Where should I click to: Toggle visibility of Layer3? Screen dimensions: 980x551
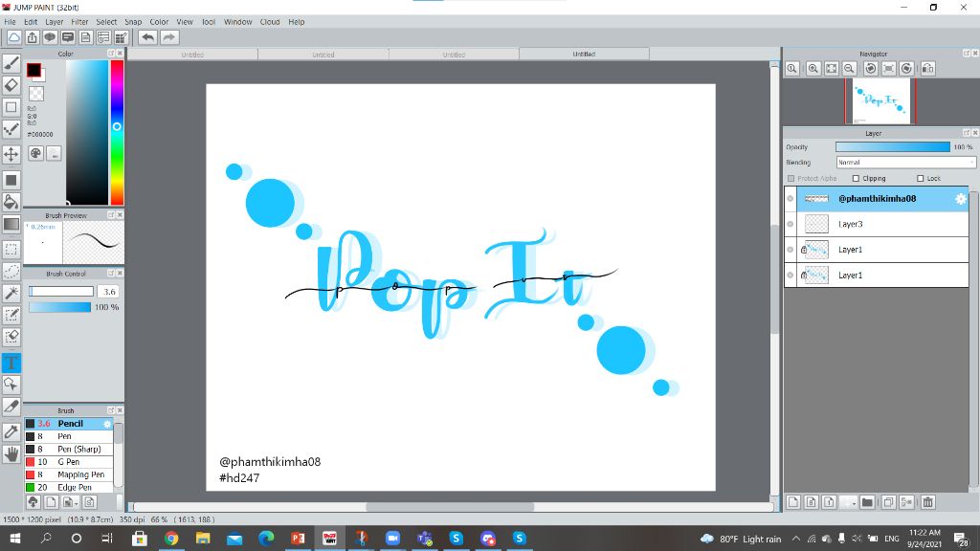(x=791, y=224)
